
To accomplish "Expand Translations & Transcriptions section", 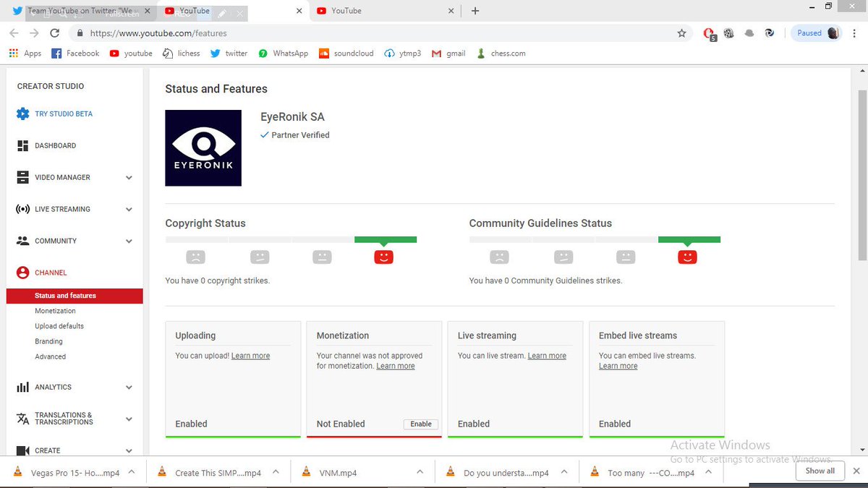I will 129,419.
